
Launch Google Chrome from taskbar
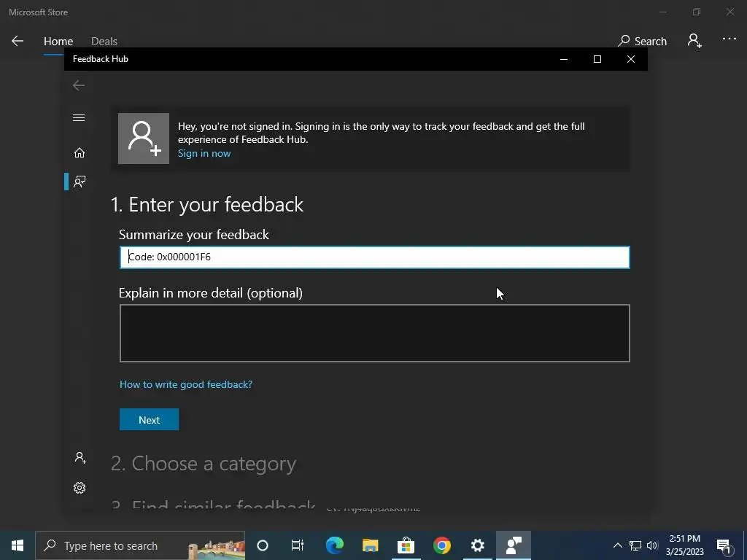(441, 545)
